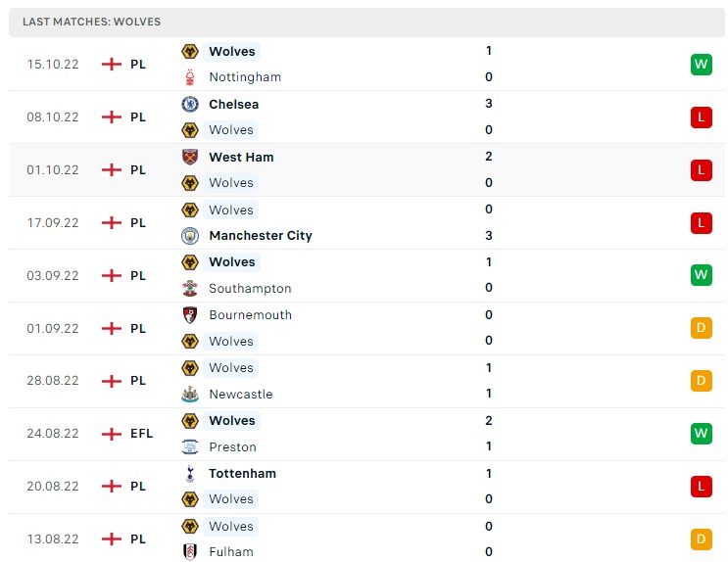Click the orange D badge for Bournemouth match
728x562 pixels.
click(x=702, y=328)
